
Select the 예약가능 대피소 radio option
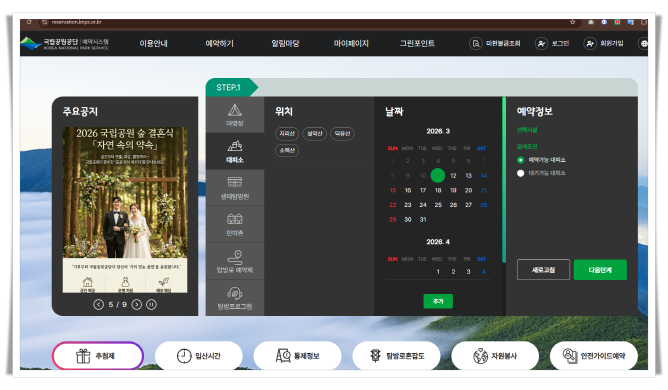pyautogui.click(x=520, y=160)
